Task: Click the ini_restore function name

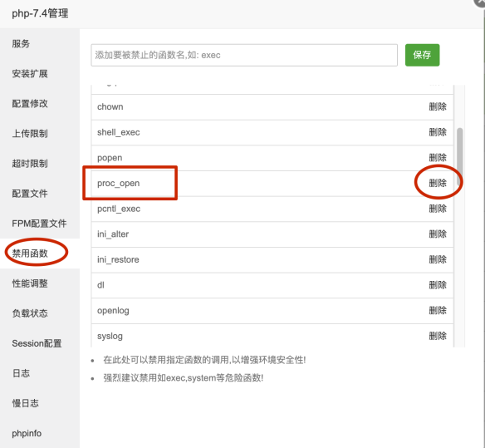Action: 118,259
